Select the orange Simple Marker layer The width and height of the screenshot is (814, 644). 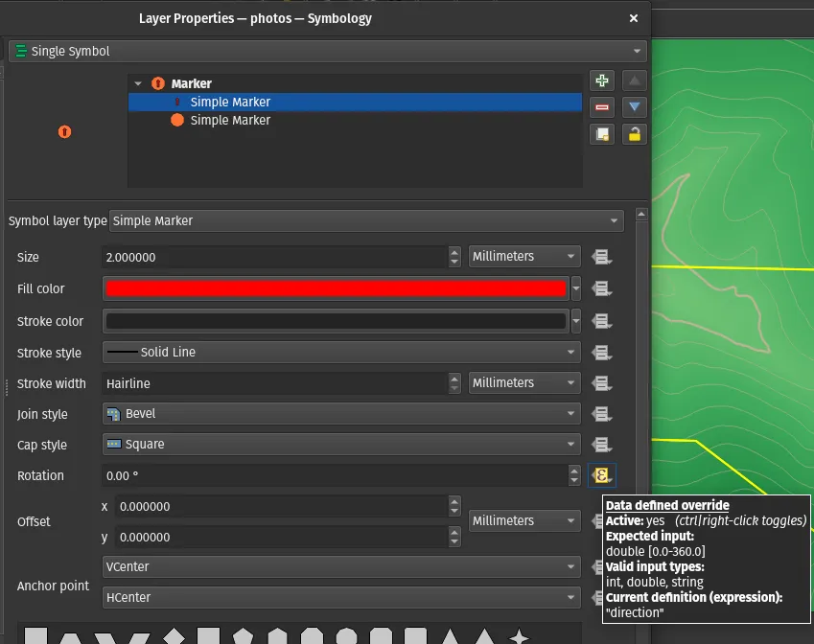click(230, 121)
